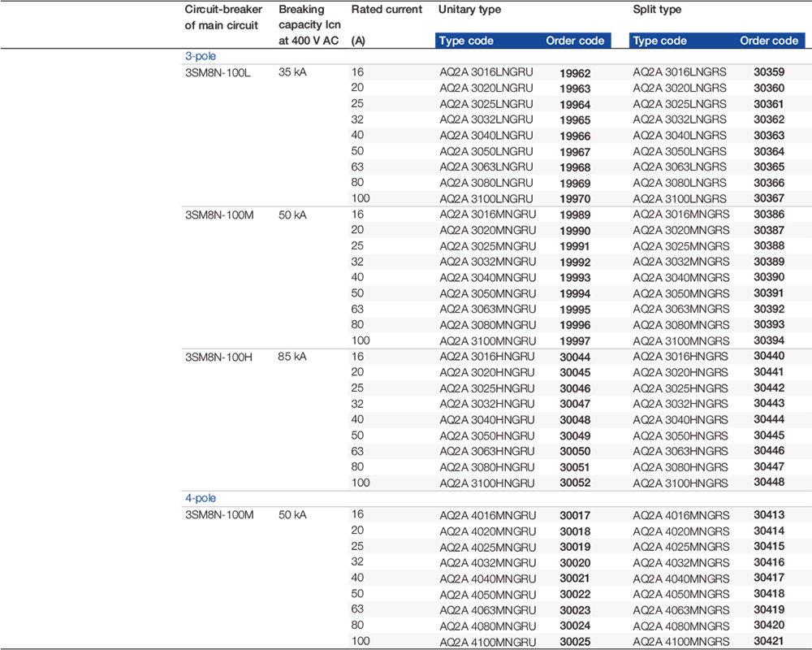Select the Order code header under Split type
Screen dimensions: 812x650
pyautogui.click(x=768, y=41)
